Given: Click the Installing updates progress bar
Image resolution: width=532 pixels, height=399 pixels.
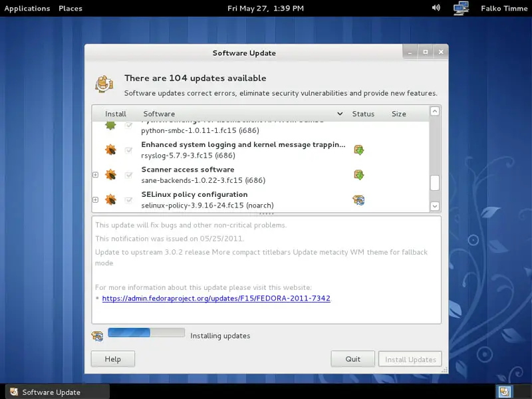Looking at the screenshot, I should (x=146, y=332).
